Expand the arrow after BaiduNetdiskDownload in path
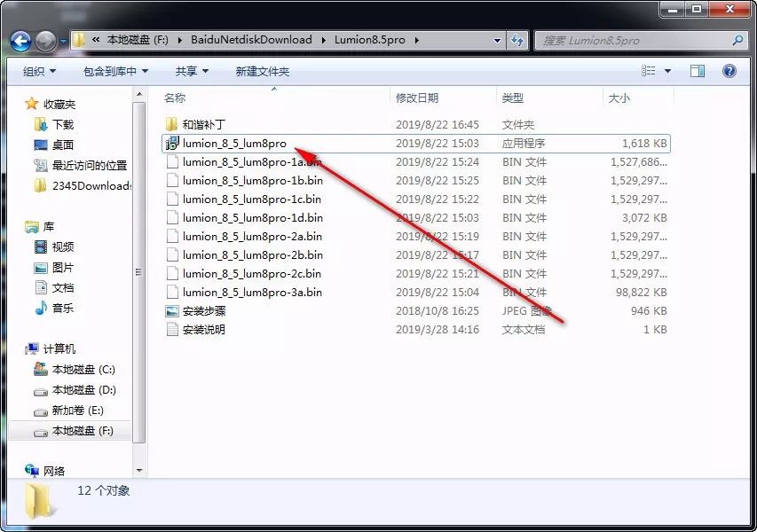This screenshot has height=532, width=757. tap(324, 40)
